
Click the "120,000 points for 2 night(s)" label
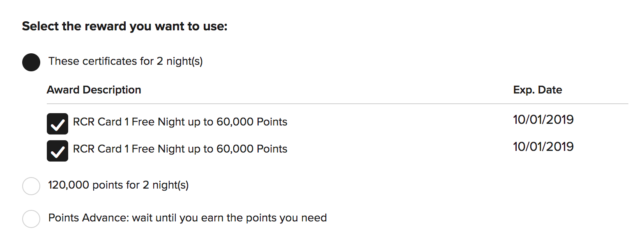coord(118,185)
